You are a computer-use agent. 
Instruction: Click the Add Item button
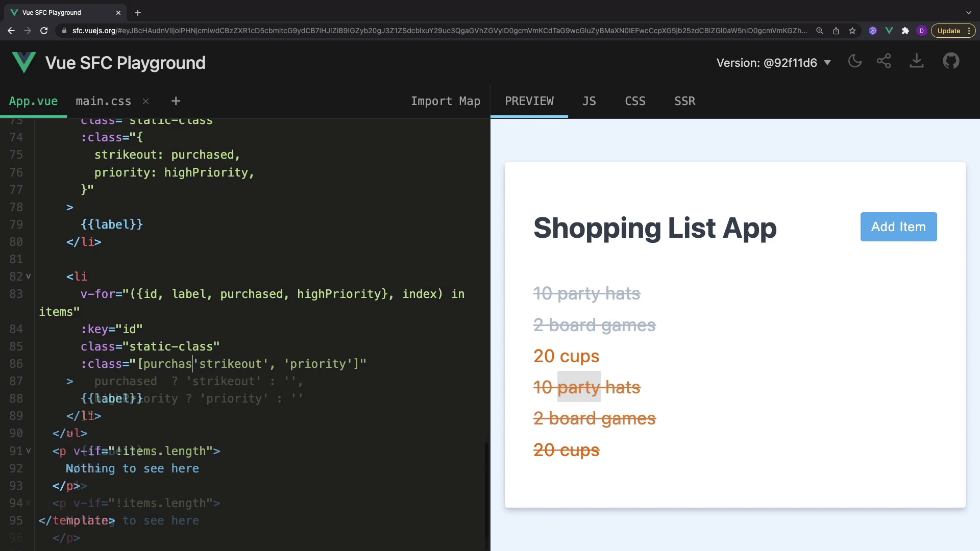(x=898, y=227)
